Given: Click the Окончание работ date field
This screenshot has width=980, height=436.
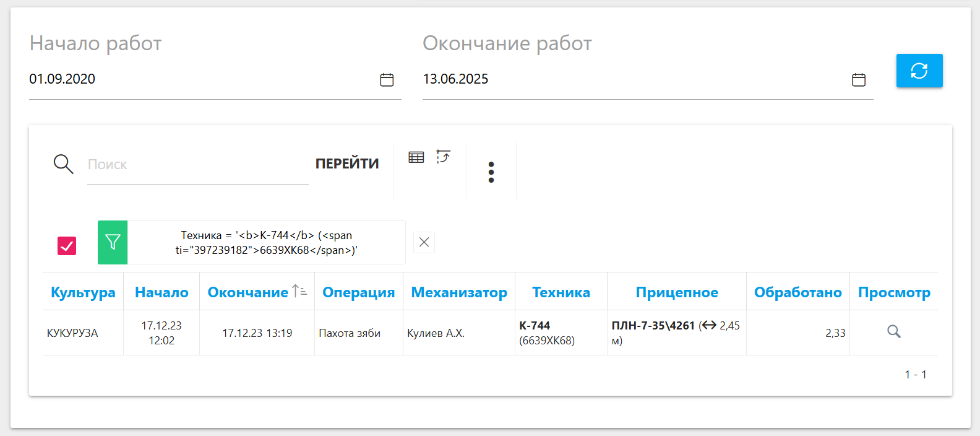Looking at the screenshot, I should coord(631,79).
